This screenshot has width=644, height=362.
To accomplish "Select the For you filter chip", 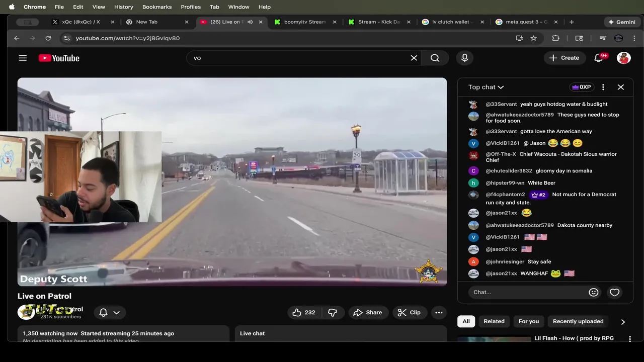I will click(x=529, y=321).
